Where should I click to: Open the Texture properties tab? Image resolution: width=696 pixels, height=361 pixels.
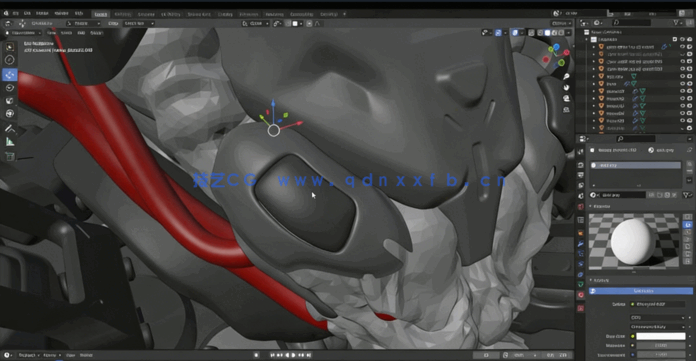pos(581,308)
